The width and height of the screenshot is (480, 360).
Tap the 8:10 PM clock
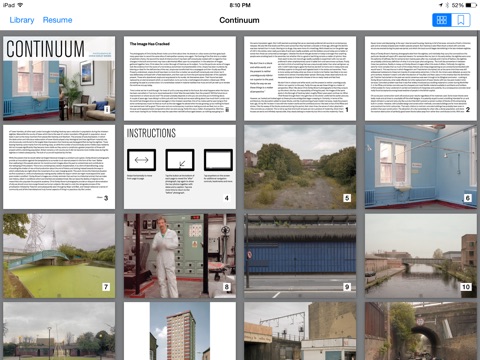[x=240, y=5]
